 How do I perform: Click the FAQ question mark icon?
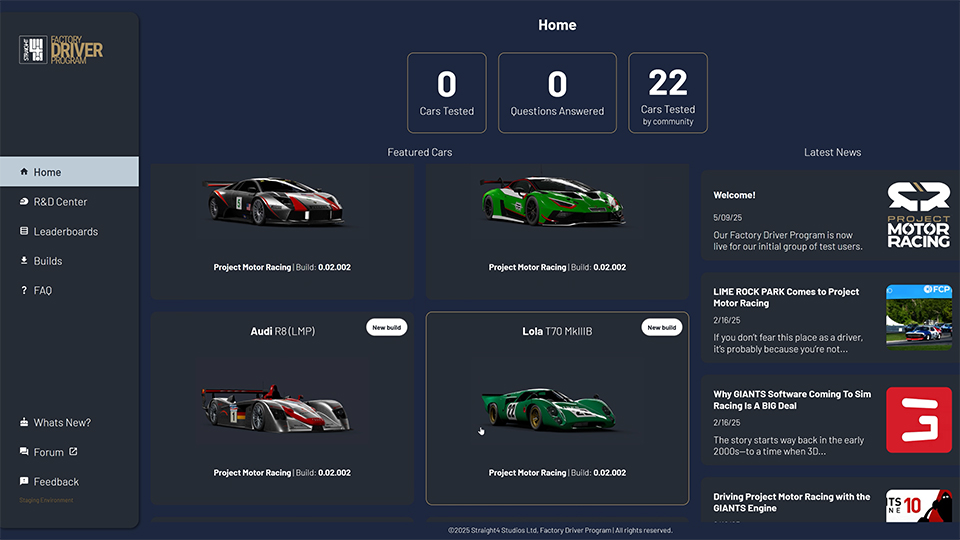[x=24, y=290]
